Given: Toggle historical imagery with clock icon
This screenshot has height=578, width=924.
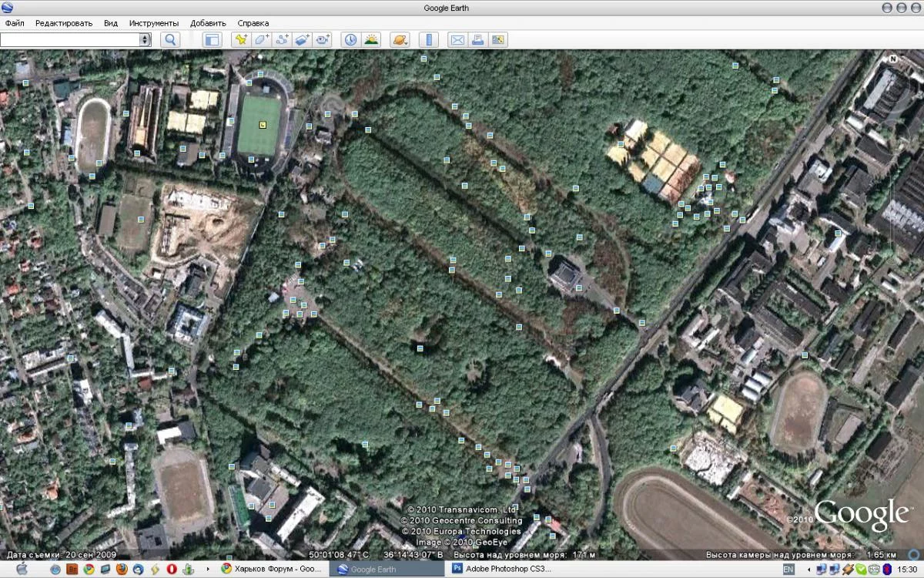Looking at the screenshot, I should pos(350,39).
